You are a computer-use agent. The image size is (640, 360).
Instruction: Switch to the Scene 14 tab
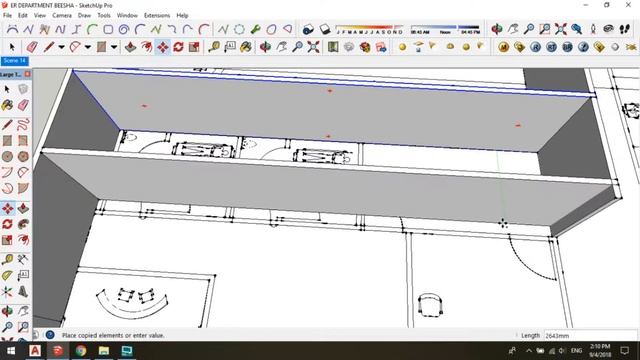point(15,61)
